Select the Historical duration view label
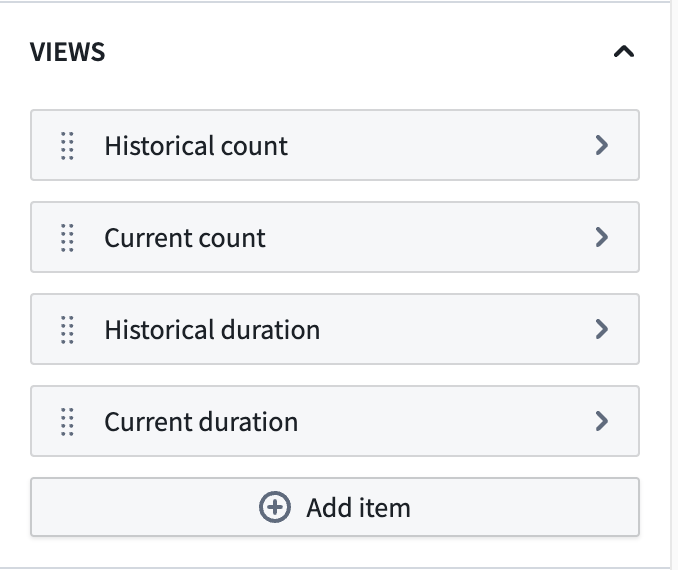Screen dimensions: 678x570 (212, 330)
